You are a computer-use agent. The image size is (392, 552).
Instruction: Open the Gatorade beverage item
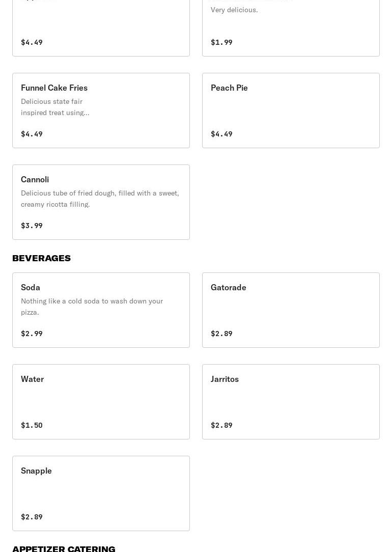click(290, 310)
